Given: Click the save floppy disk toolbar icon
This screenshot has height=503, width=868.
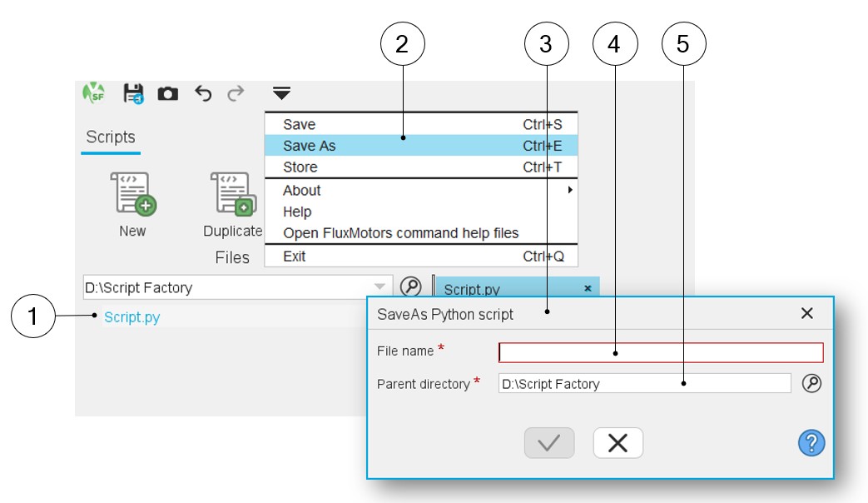Looking at the screenshot, I should click(133, 93).
